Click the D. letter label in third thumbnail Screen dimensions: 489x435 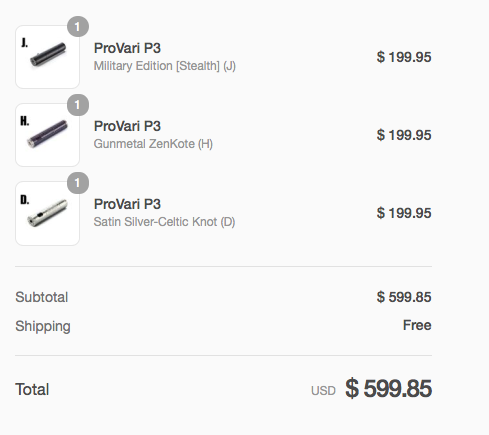pos(25,200)
